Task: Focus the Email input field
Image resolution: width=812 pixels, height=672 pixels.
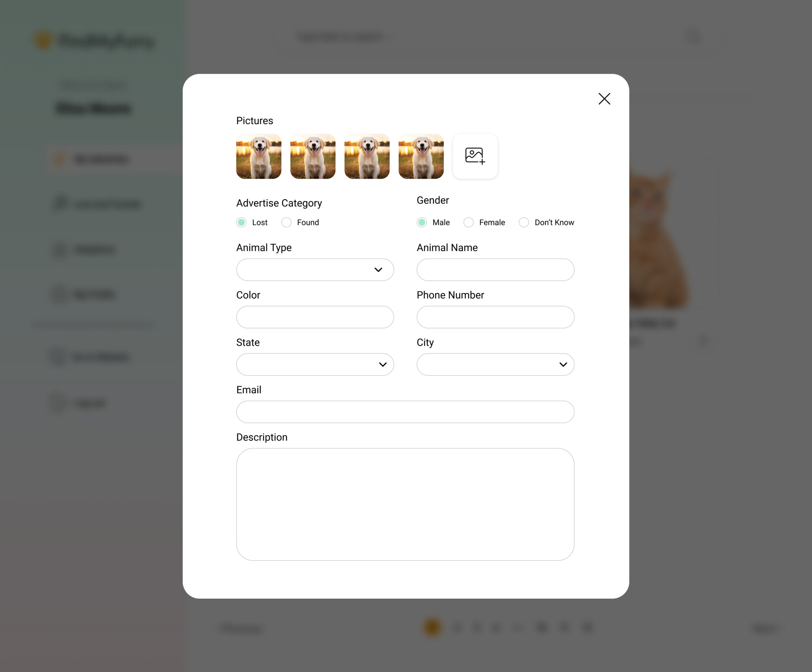Action: click(405, 412)
